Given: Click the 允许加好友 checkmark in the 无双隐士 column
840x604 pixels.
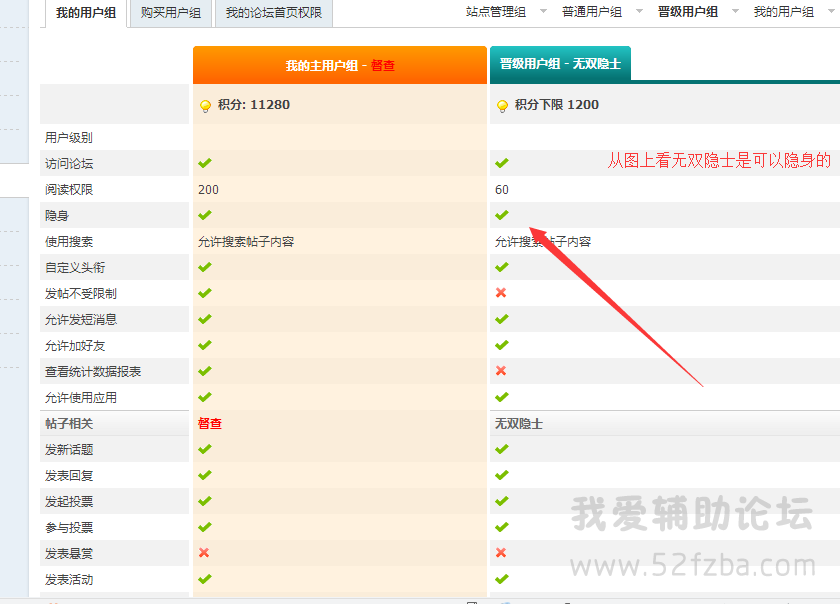Looking at the screenshot, I should pos(501,345).
